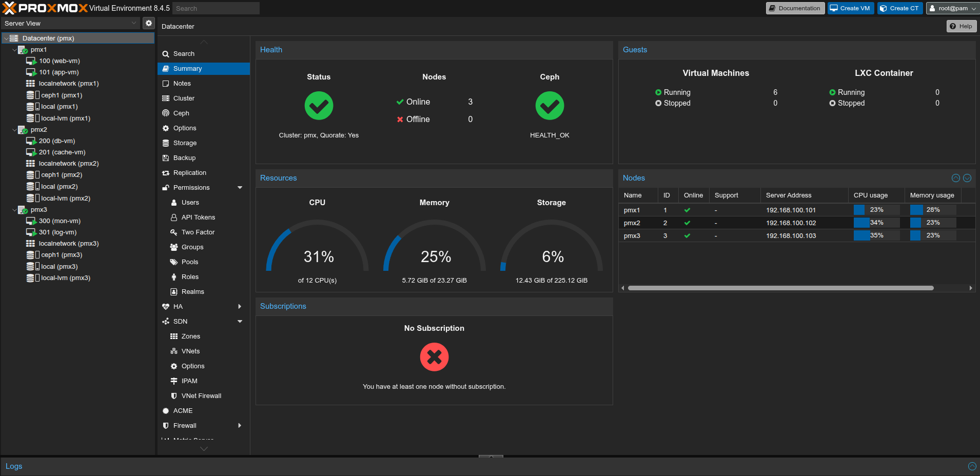Open the root@pam user menu
The height and width of the screenshot is (476, 980).
point(952,8)
